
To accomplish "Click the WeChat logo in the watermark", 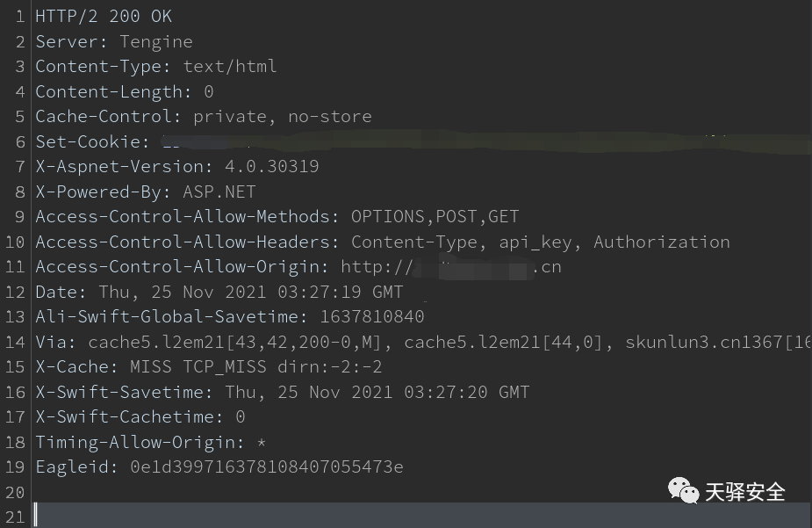I will point(684,490).
